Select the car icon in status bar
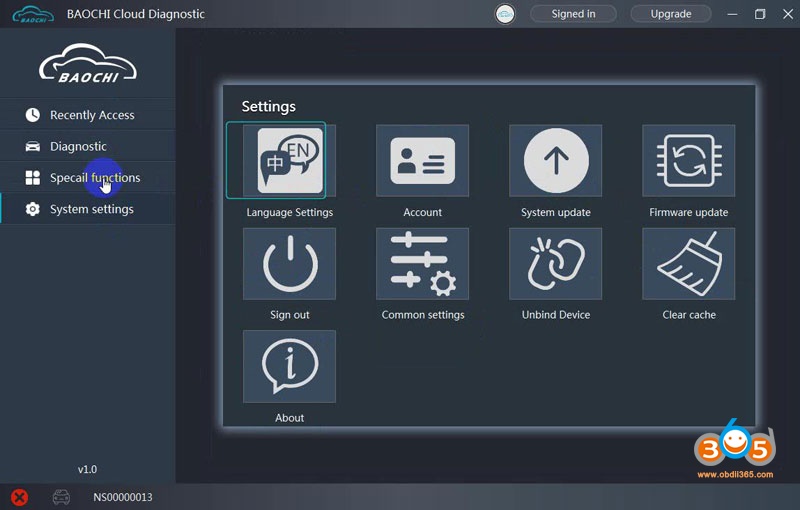 [61, 497]
